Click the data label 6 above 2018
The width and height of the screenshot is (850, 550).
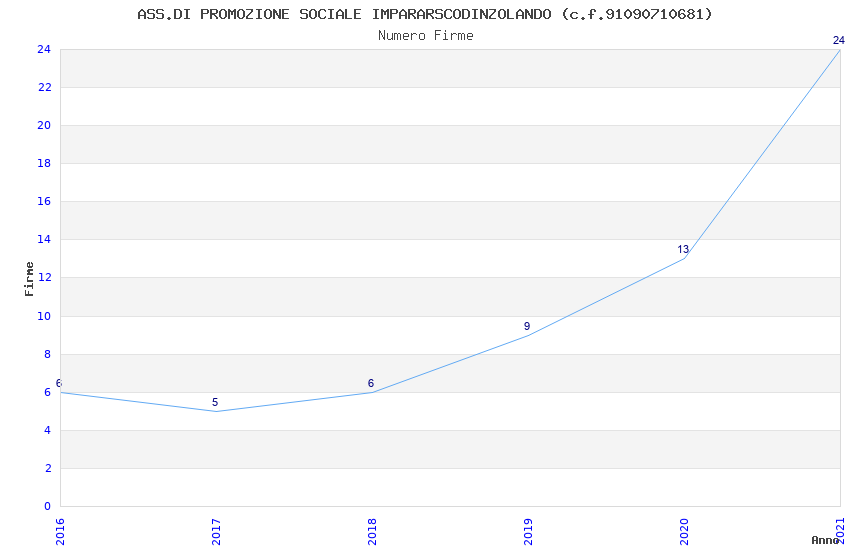[x=371, y=383]
